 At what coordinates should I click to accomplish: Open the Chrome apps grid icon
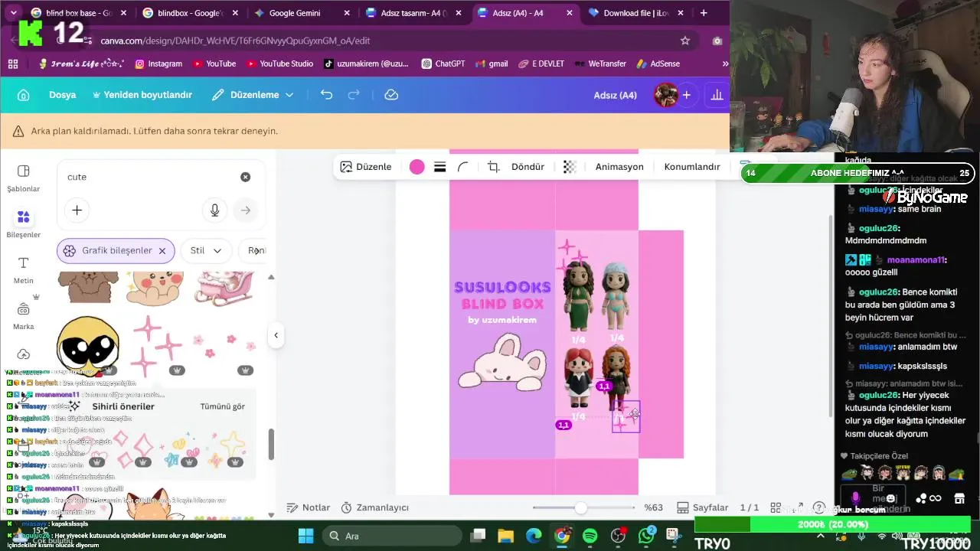(12, 64)
